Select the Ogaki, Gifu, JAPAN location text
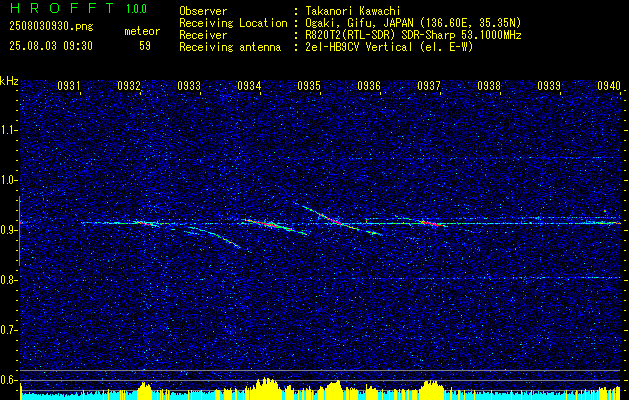This screenshot has width=629, height=400. tap(413, 23)
